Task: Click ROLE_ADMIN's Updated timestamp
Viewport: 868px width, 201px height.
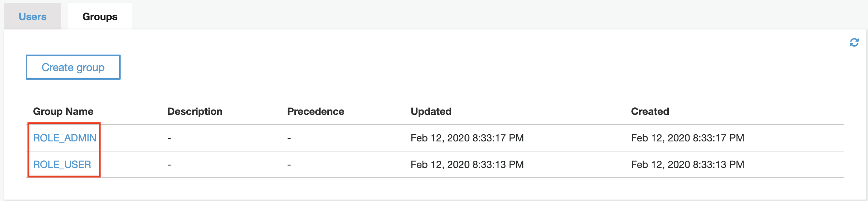Action: coord(467,138)
